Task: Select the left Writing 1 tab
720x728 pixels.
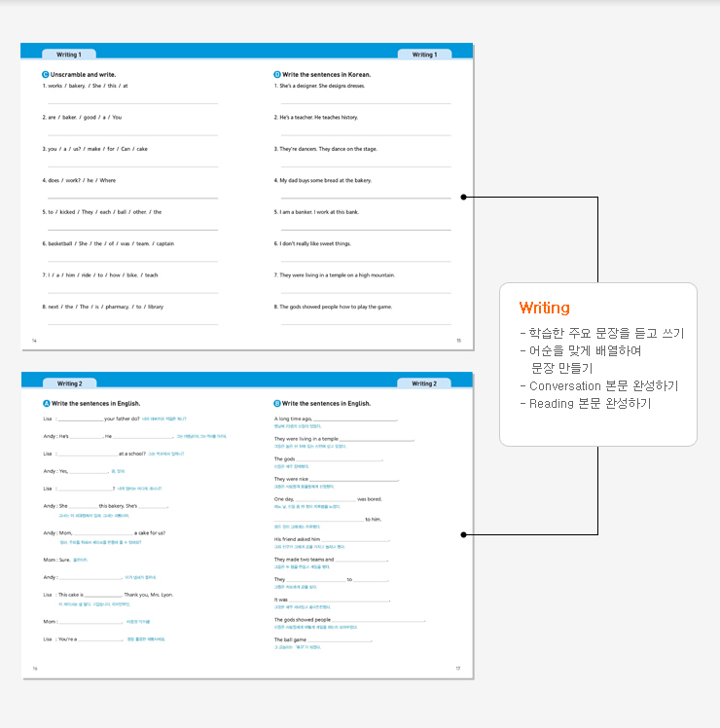Action: [x=68, y=55]
